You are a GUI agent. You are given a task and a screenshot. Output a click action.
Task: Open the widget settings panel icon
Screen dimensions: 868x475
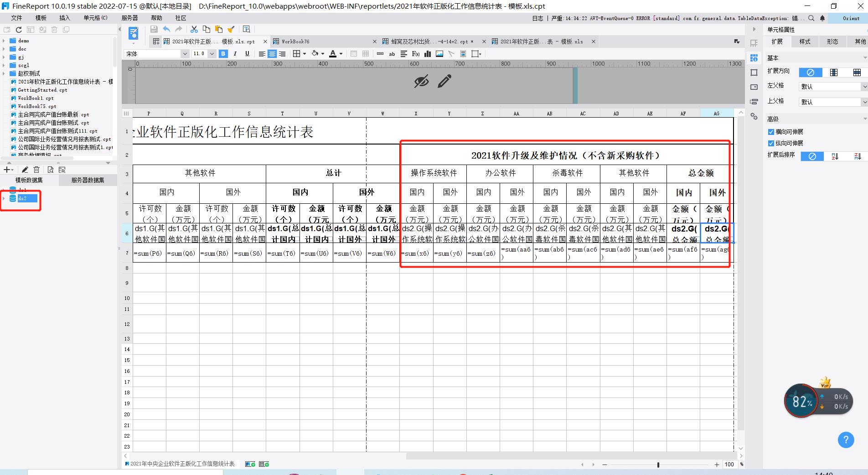click(754, 87)
